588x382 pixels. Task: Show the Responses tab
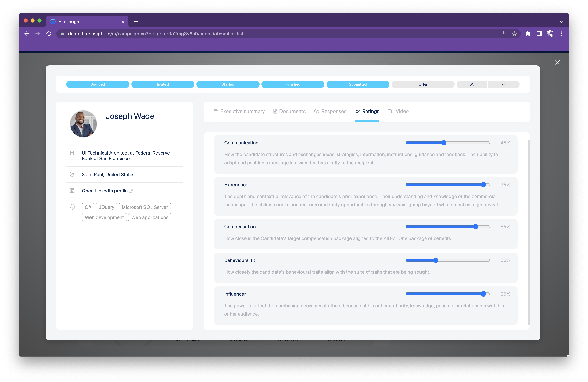pos(330,112)
